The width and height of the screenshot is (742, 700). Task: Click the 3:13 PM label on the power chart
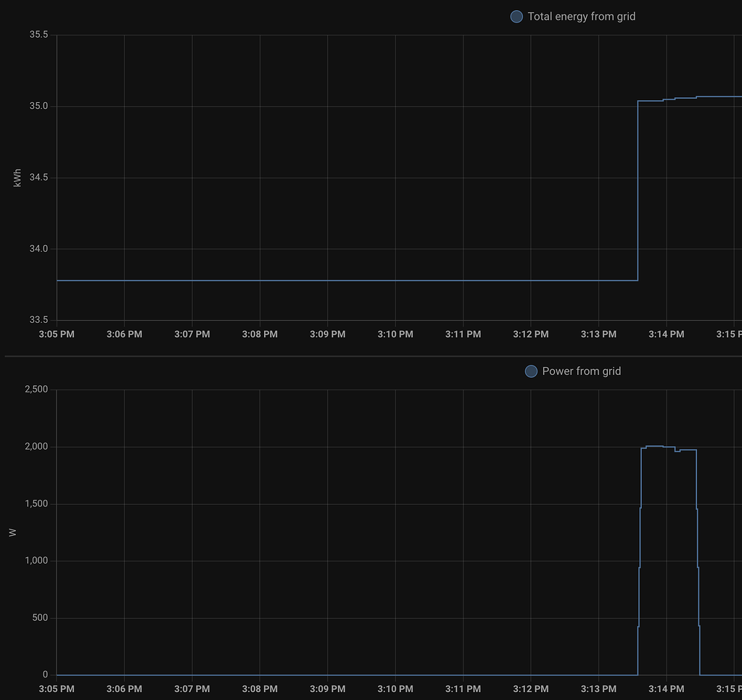point(598,688)
